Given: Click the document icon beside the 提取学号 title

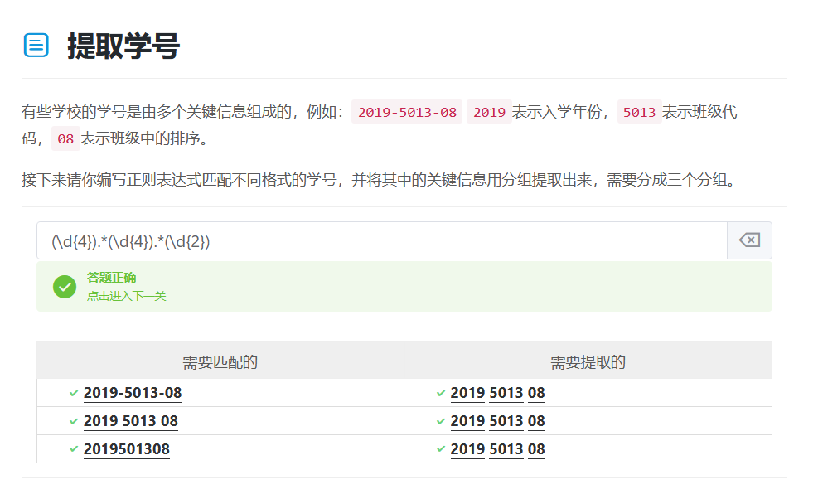Looking at the screenshot, I should point(36,45).
